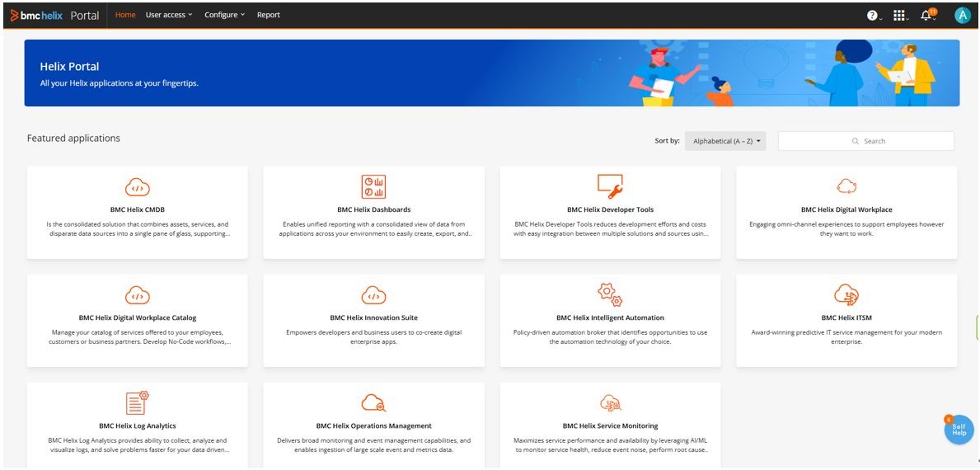
Task: Expand the Configure menu
Action: pos(224,15)
